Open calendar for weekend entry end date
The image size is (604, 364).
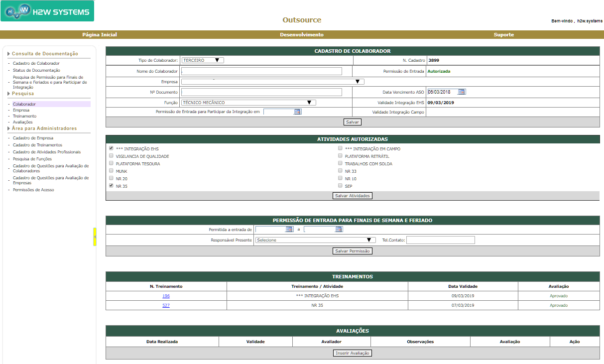[x=339, y=230]
